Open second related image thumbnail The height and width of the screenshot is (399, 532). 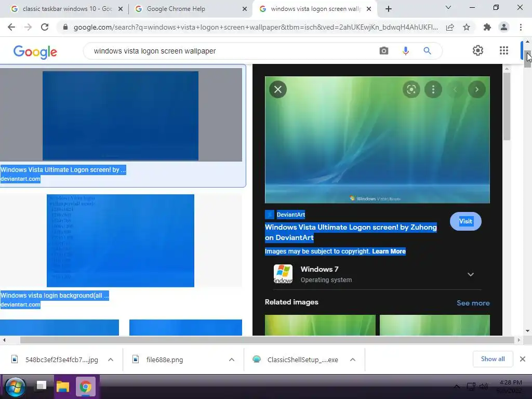coord(435,325)
